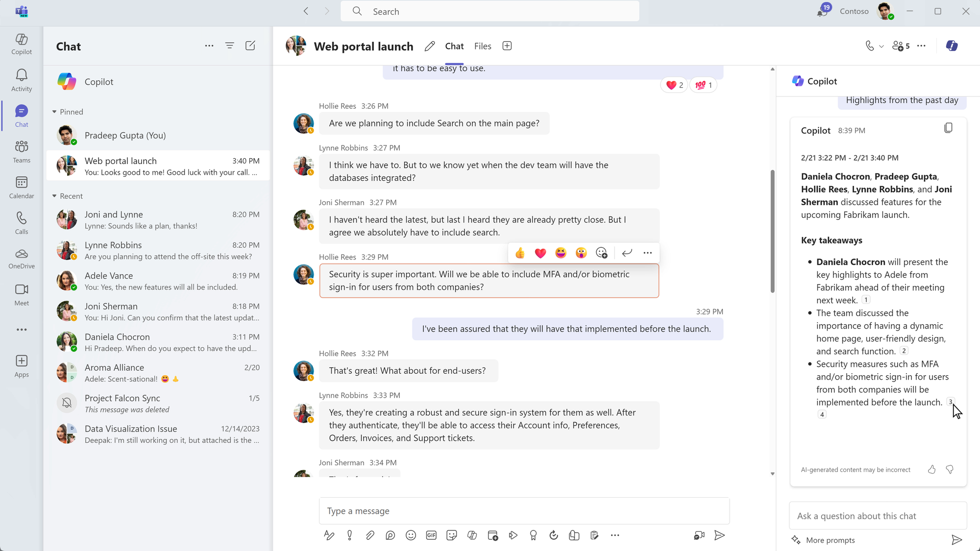980x551 pixels.
Task: Switch to the Files tab
Action: 482,46
